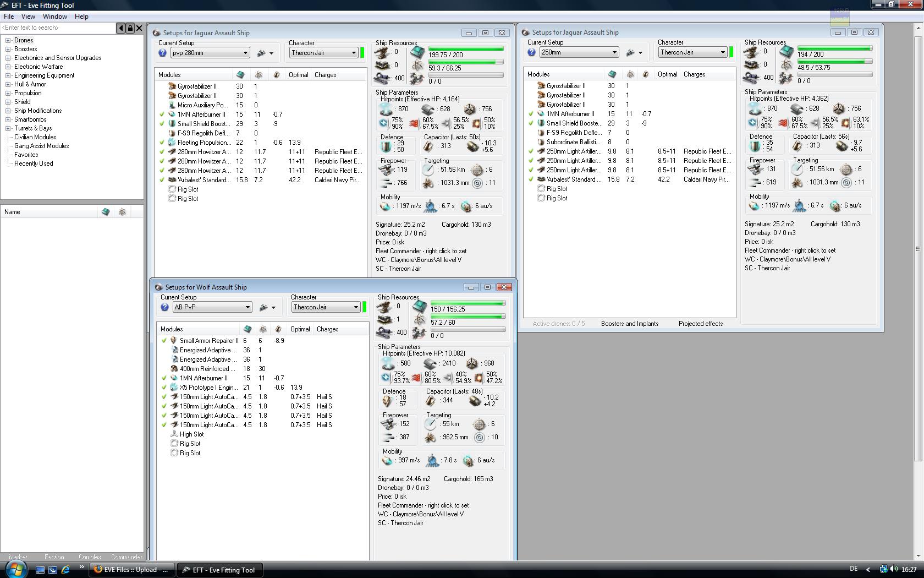Switch to the Market tab at the bottom
The image size is (924, 578).
click(18, 557)
